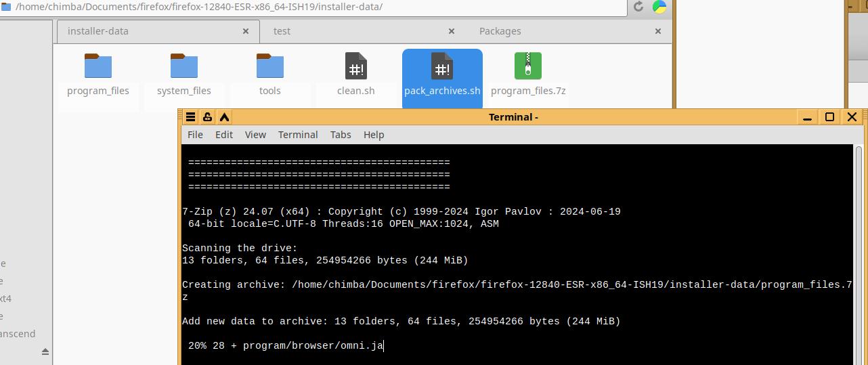Image resolution: width=868 pixels, height=365 pixels.
Task: Reload the file manager folder view
Action: pos(638,7)
